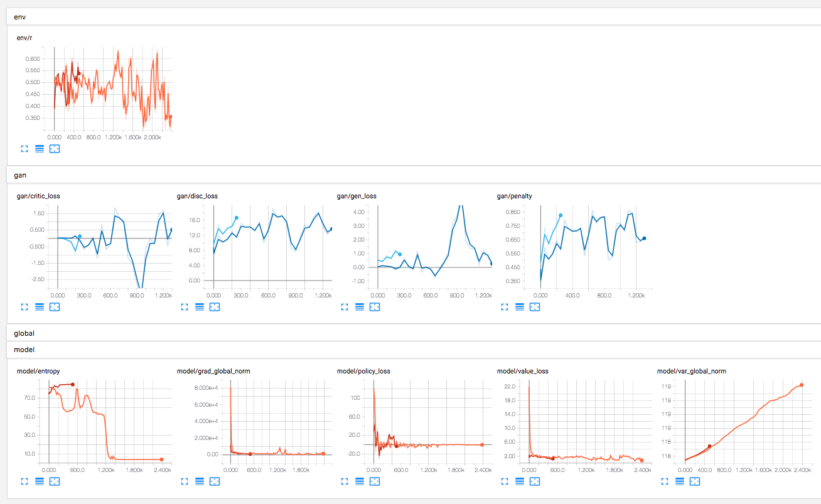This screenshot has width=821, height=504.
Task: Expand the model/policy_loss chart
Action: 345,481
